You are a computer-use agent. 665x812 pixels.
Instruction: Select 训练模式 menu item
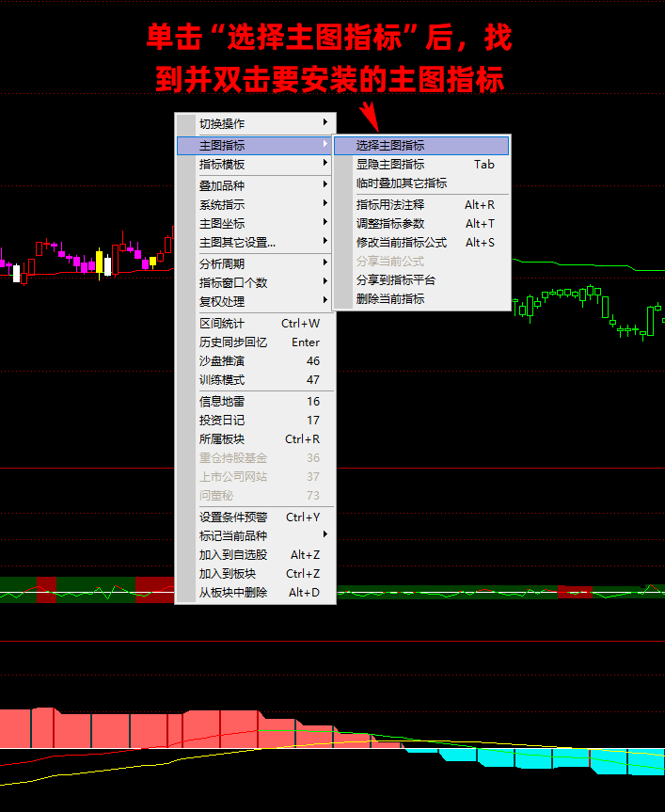point(256,380)
